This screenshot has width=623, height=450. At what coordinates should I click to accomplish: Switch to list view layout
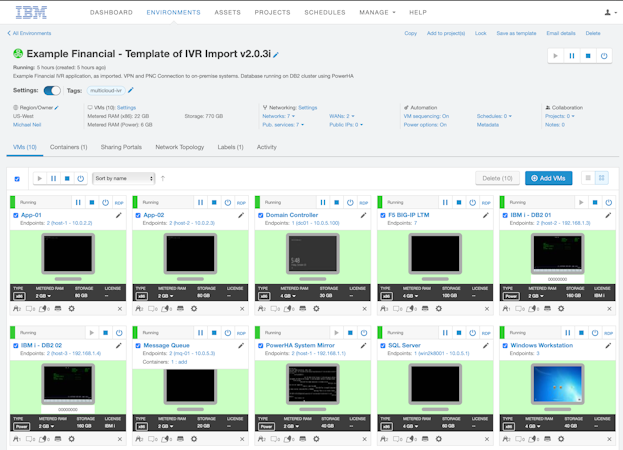pyautogui.click(x=588, y=178)
